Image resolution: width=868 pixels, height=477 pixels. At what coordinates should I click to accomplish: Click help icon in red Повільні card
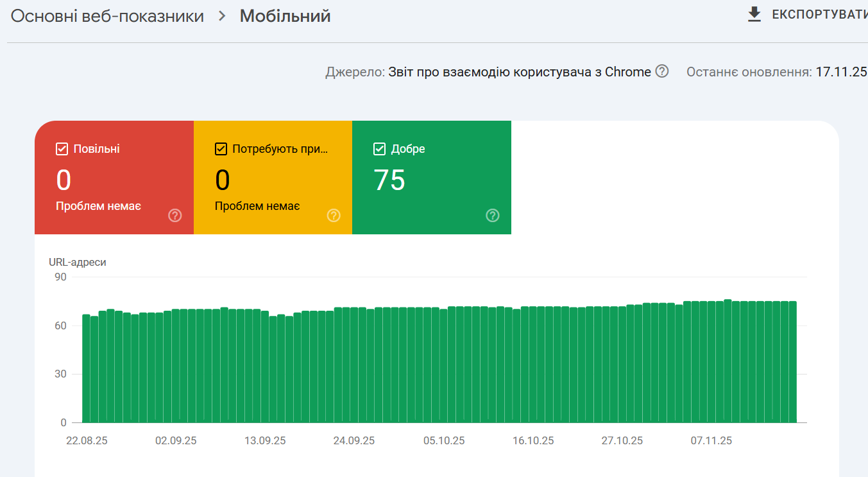tap(175, 216)
